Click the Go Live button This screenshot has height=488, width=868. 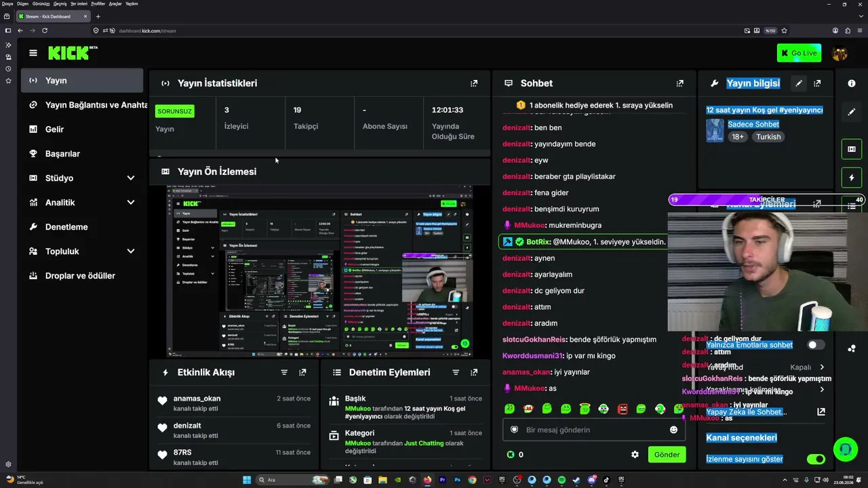799,53
